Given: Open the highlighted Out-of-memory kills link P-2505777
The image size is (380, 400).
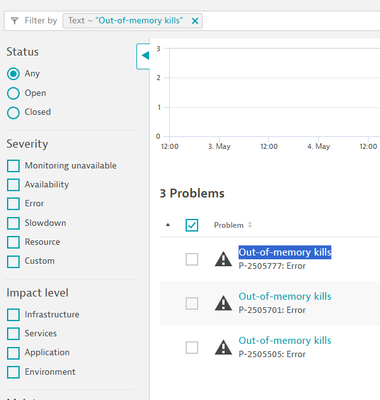Looking at the screenshot, I should [x=285, y=252].
